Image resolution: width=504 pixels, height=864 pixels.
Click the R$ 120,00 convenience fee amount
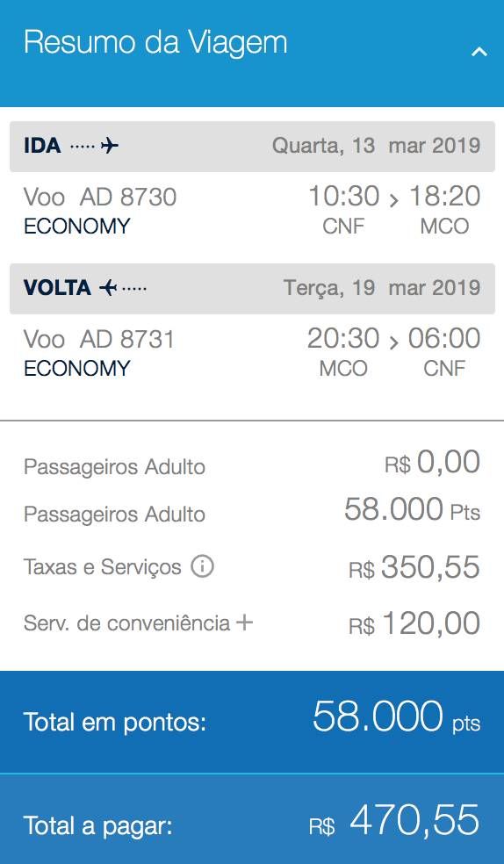(414, 623)
